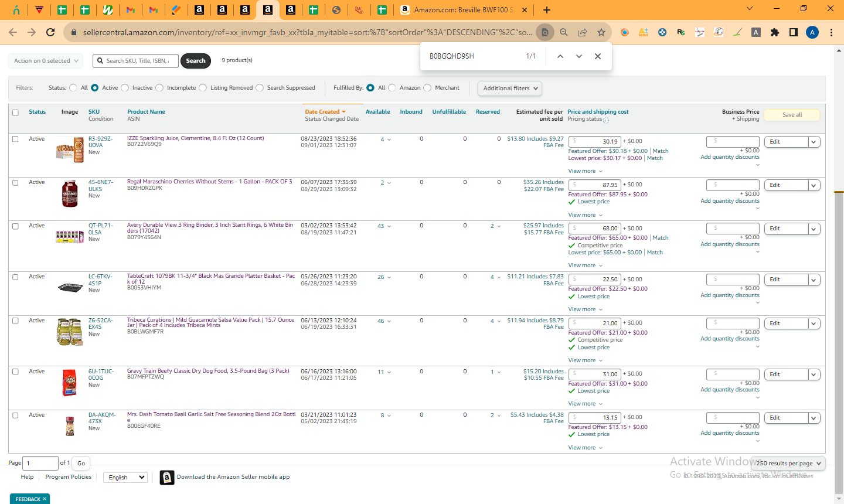Select all listings with header checkbox
844x504 pixels.
click(15, 113)
